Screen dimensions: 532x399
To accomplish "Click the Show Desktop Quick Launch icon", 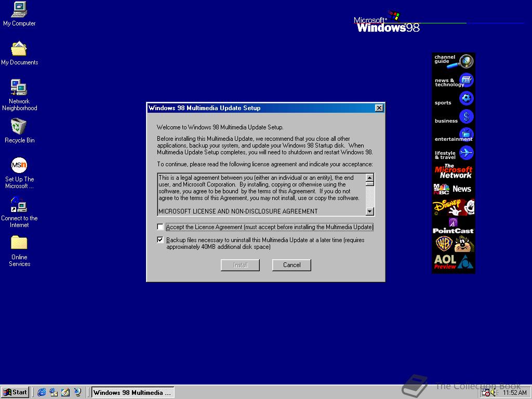I will 65,392.
